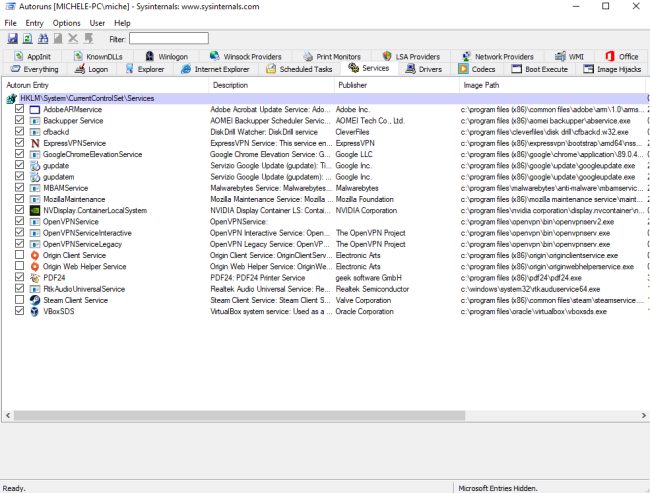Select the OpenVPNServiceLegacy entry name
The image size is (650, 493).
(82, 244)
